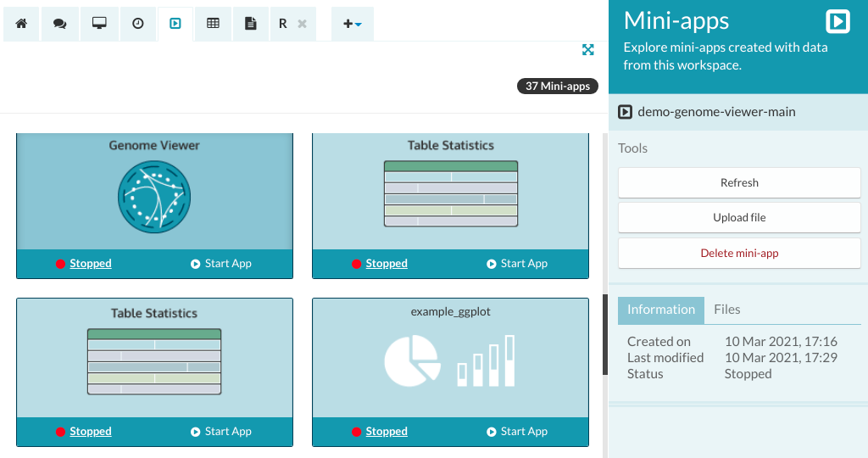868x458 pixels.
Task: Switch to the Files tab
Action: 726,310
